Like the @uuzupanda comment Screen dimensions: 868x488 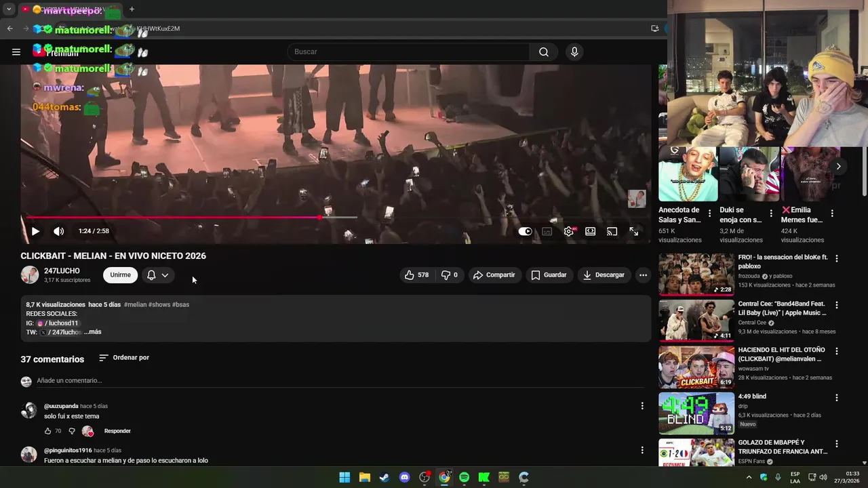click(47, 431)
